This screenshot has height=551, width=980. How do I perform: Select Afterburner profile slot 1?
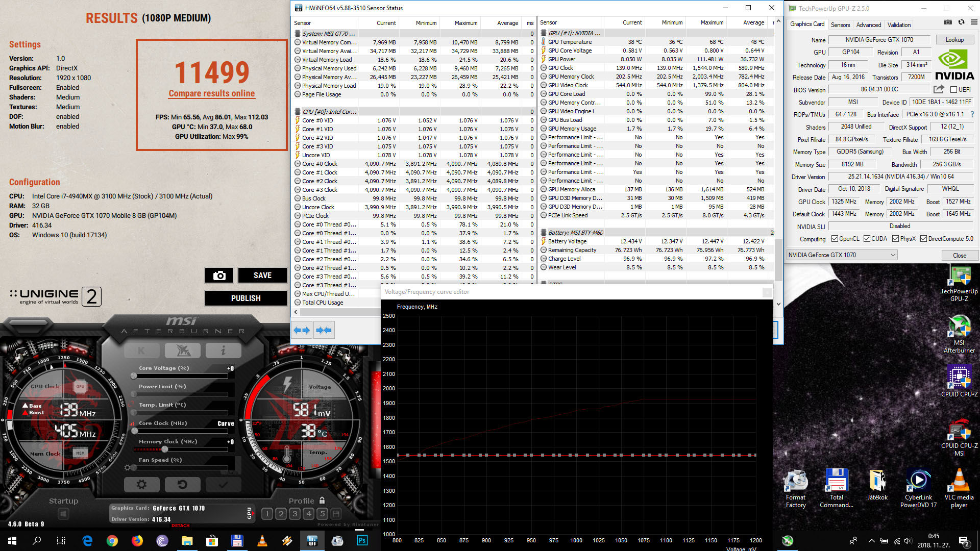[x=267, y=514]
